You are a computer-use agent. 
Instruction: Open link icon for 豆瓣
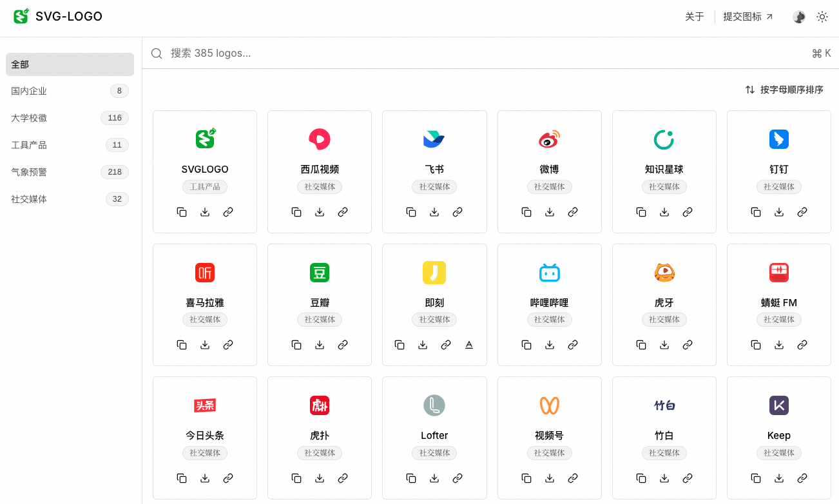[343, 345]
